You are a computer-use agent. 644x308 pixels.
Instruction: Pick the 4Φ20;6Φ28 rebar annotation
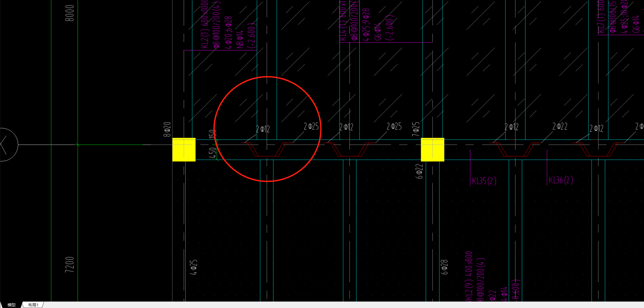click(x=228, y=33)
